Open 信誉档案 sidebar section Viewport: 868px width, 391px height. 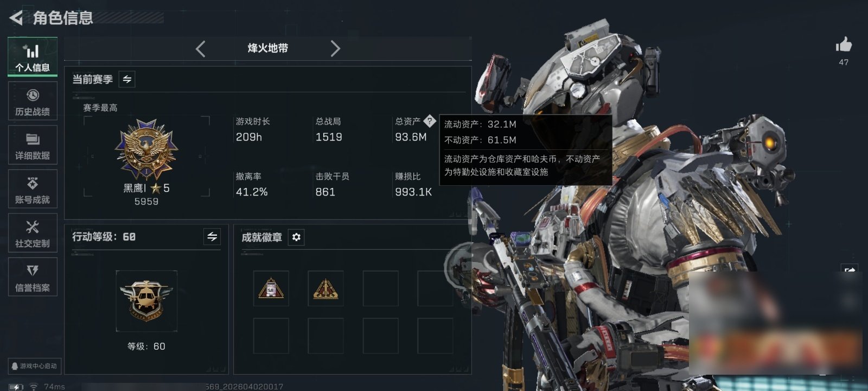(33, 277)
